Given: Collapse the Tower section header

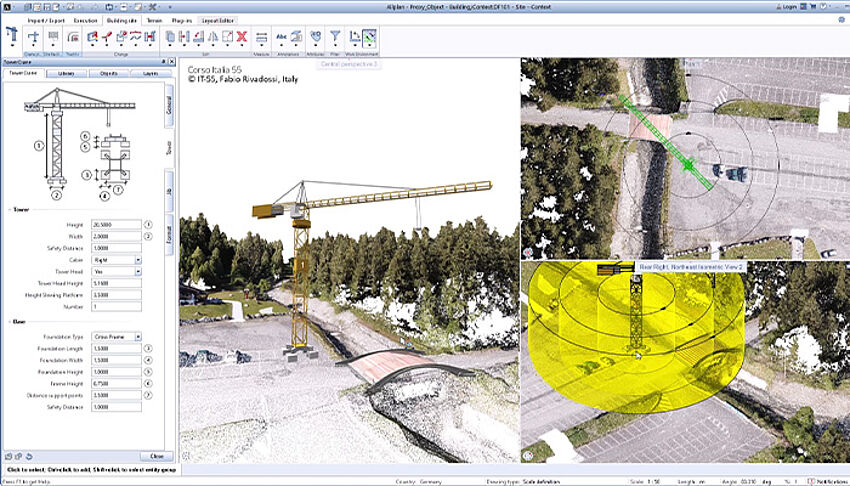Looking at the screenshot, I should click(x=18, y=210).
